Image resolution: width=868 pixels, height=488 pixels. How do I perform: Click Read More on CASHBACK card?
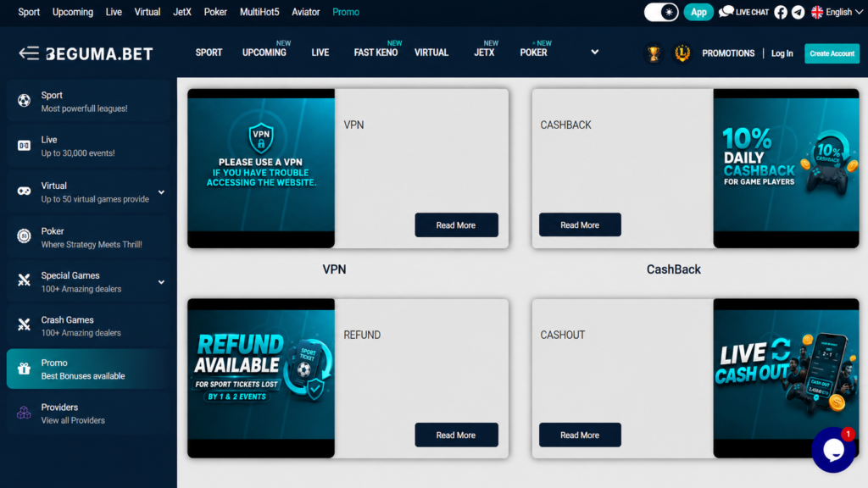coord(580,225)
